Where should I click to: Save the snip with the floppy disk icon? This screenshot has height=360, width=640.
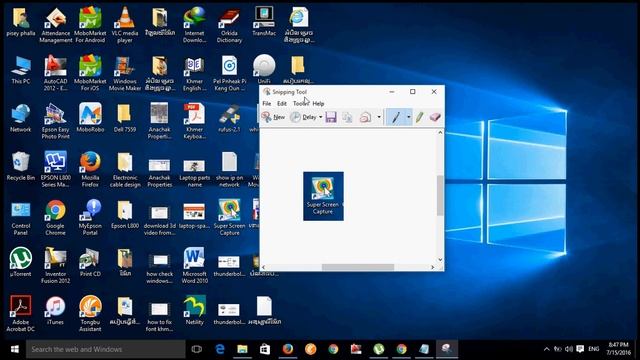[331, 118]
